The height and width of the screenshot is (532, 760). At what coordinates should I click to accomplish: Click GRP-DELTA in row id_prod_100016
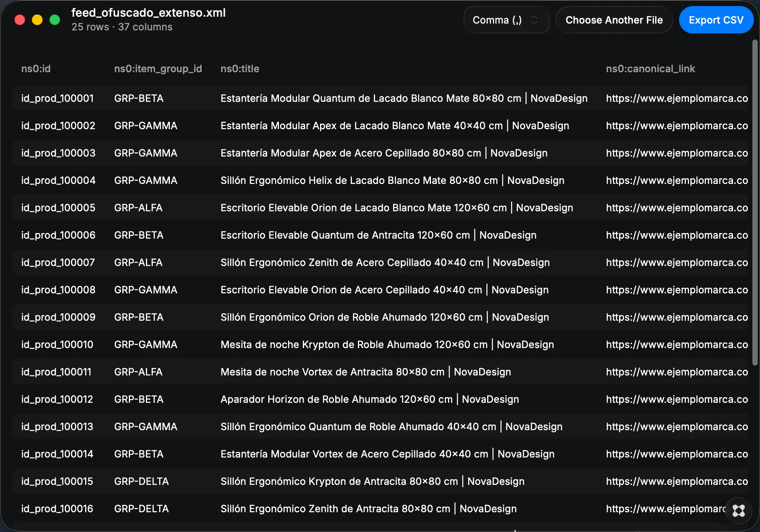(x=141, y=509)
